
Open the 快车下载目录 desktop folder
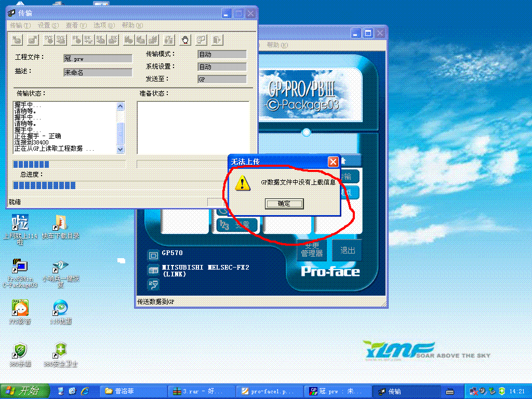point(60,223)
